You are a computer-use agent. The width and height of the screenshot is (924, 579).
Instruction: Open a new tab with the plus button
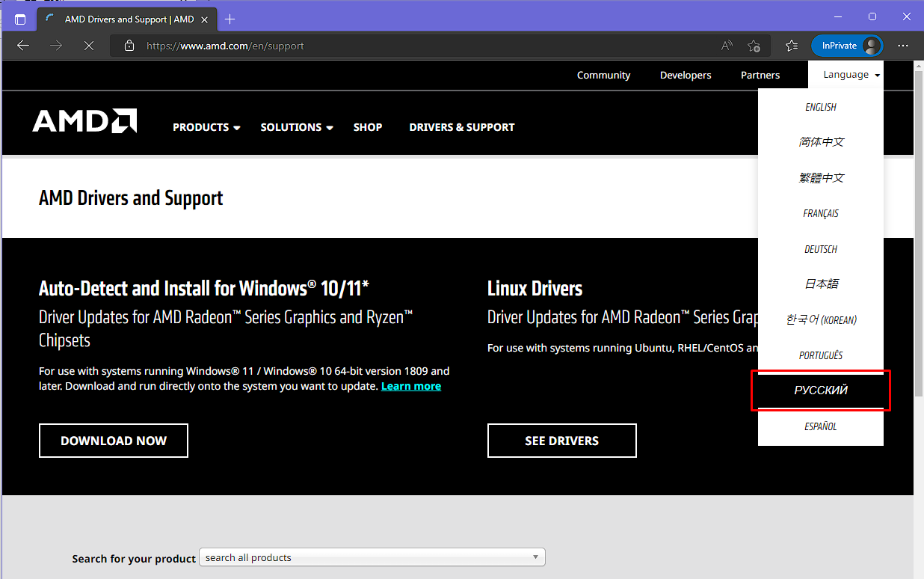pos(230,19)
